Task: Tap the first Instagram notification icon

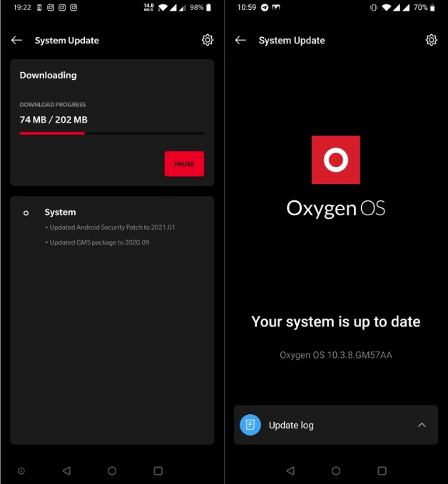Action: (51, 7)
